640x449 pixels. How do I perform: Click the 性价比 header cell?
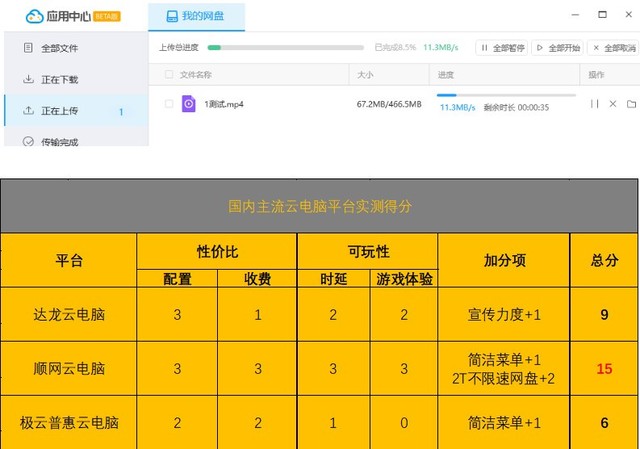point(217,251)
